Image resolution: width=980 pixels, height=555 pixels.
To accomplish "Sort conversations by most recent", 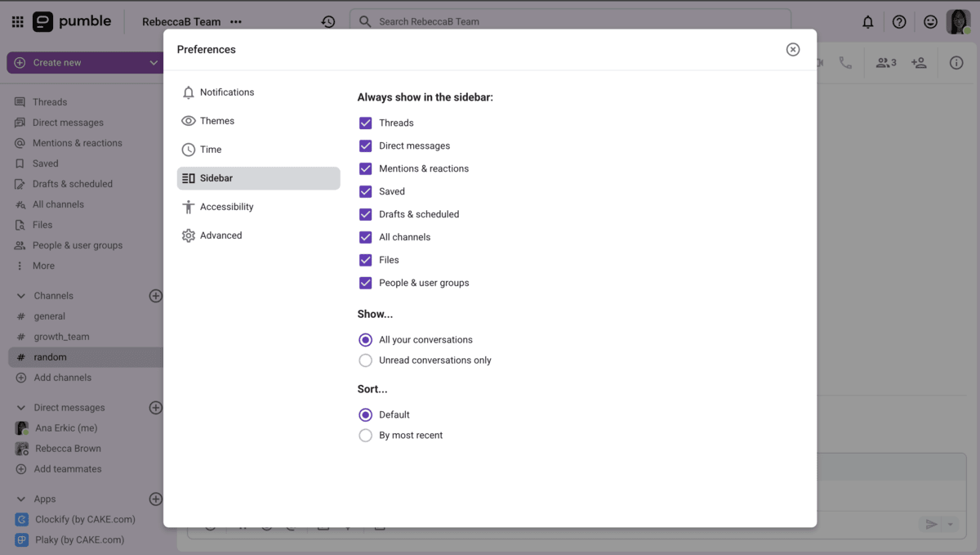I will (365, 435).
